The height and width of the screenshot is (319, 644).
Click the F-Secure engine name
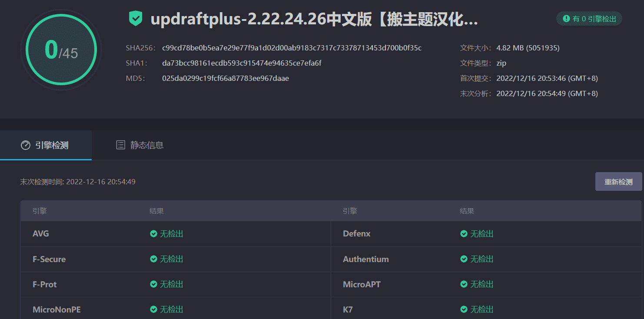49,259
